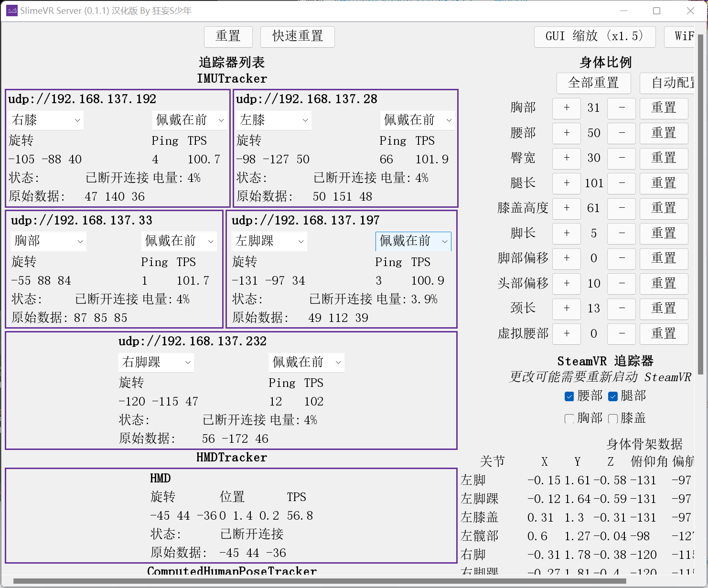Screen dimensions: 708x588
Task: Reset the 臀宽 proportion value
Action: tap(664, 158)
